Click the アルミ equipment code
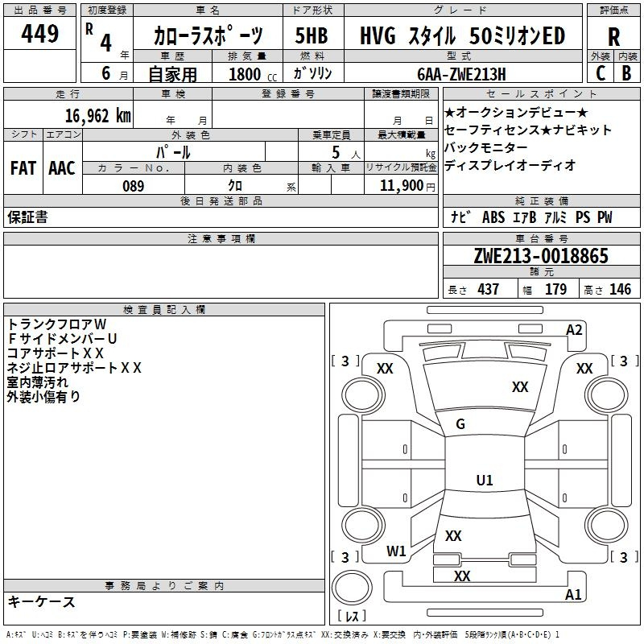The height and width of the screenshot is (644, 644). click(555, 217)
